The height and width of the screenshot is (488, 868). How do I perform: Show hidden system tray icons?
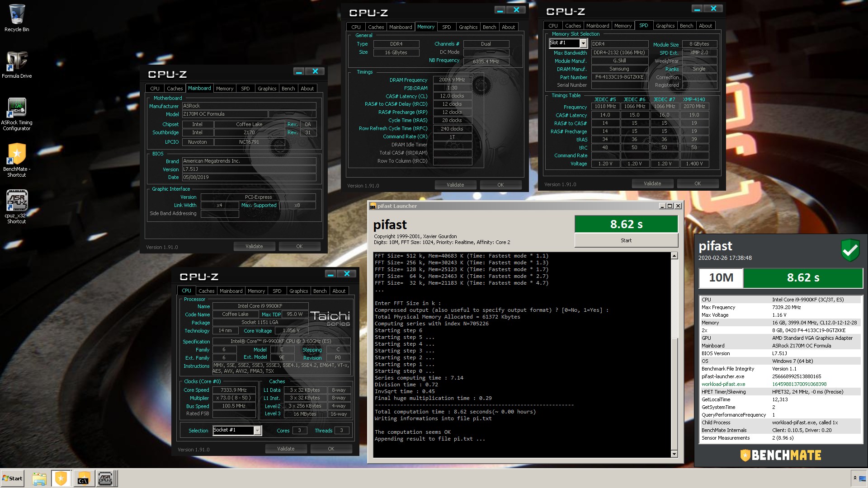[855, 478]
